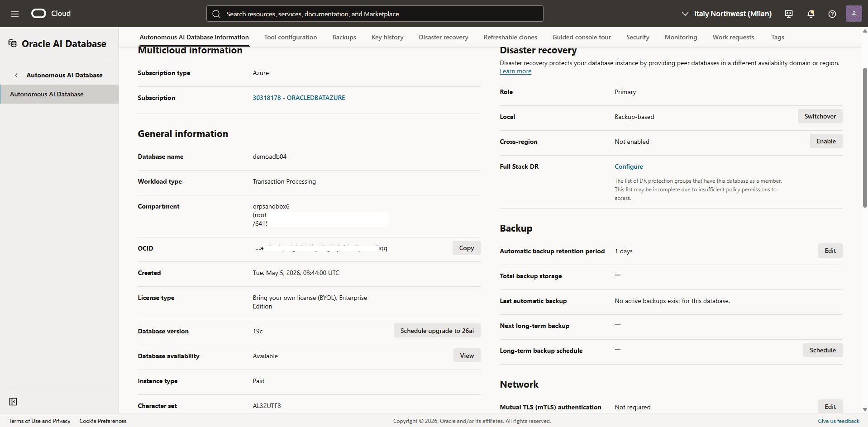Open subscription 30318178 - ORACLEDBATAZURE link
Image resolution: width=868 pixels, height=427 pixels.
(x=299, y=98)
